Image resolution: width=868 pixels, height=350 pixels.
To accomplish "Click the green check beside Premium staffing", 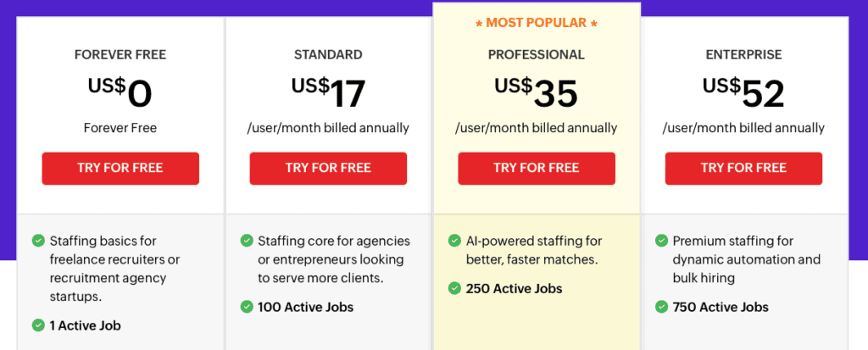I will [x=662, y=241].
